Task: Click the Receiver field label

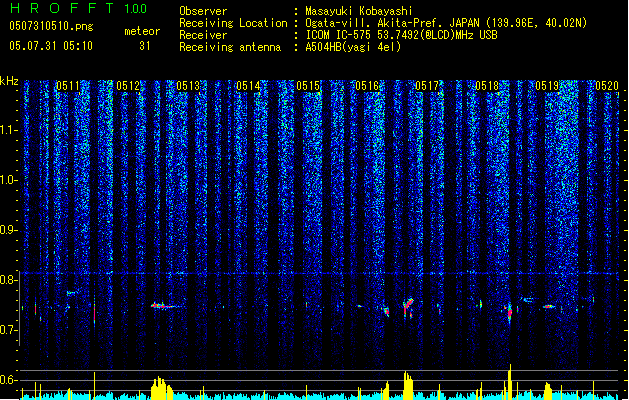Action: [203, 35]
